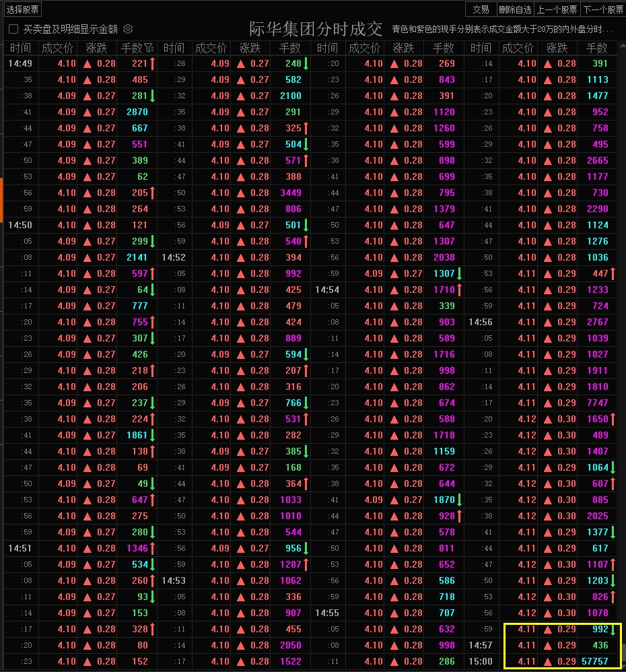Click the 2025 volume cell
The height and width of the screenshot is (672, 626).
(x=597, y=516)
